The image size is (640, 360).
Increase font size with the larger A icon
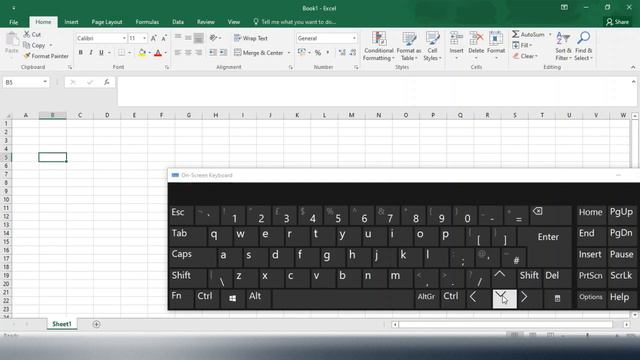point(154,38)
